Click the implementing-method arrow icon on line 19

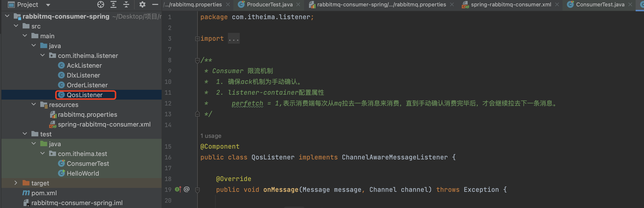178,189
